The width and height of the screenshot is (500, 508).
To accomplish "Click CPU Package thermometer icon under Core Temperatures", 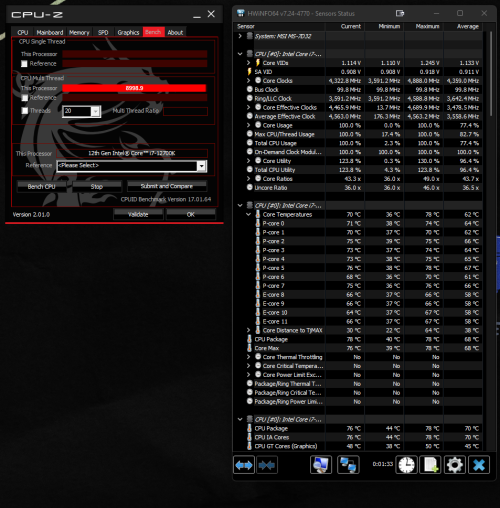I will [249, 339].
